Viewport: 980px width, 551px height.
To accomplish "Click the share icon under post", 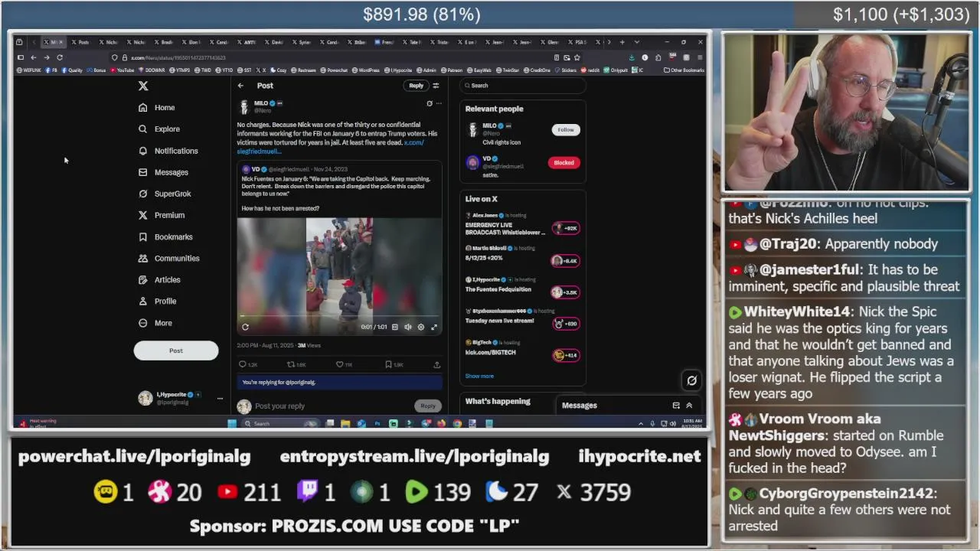I will (x=436, y=364).
